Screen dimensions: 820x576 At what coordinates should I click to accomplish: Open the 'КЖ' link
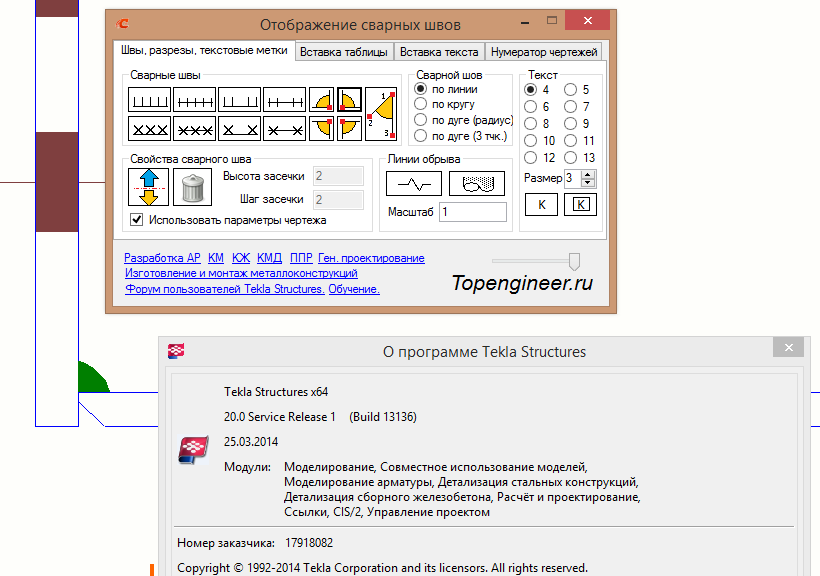(x=241, y=258)
